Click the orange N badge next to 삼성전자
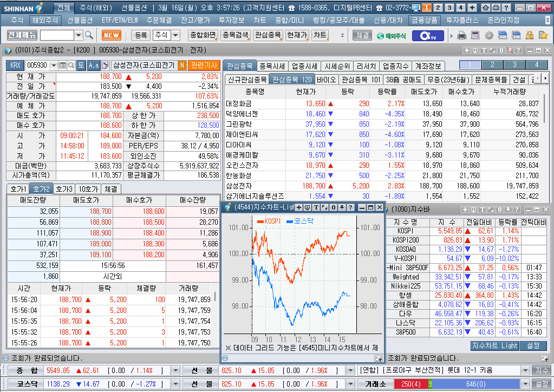554x392 pixels. point(183,66)
